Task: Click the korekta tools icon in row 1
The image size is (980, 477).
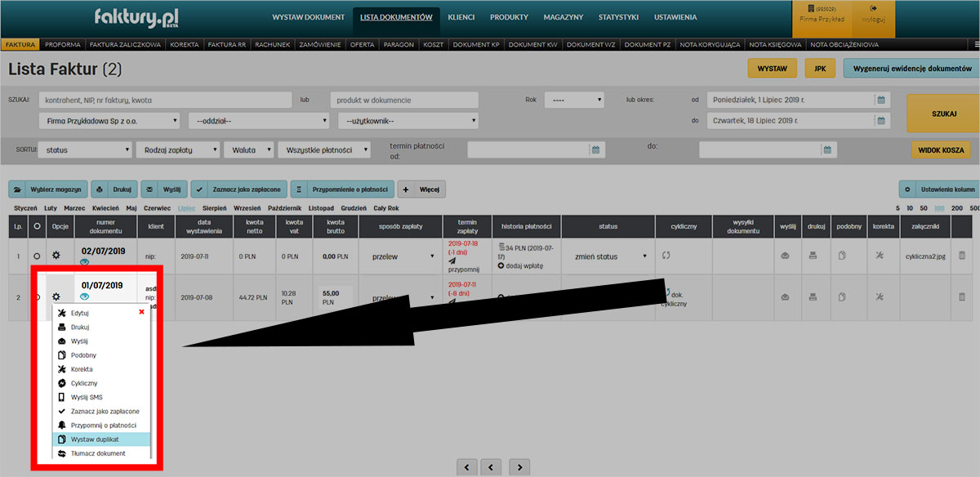Action: pos(880,256)
